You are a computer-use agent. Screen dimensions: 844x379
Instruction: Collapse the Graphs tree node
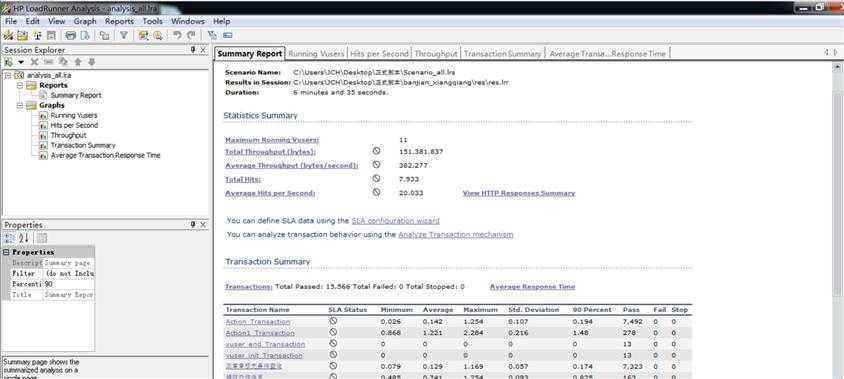coord(20,106)
